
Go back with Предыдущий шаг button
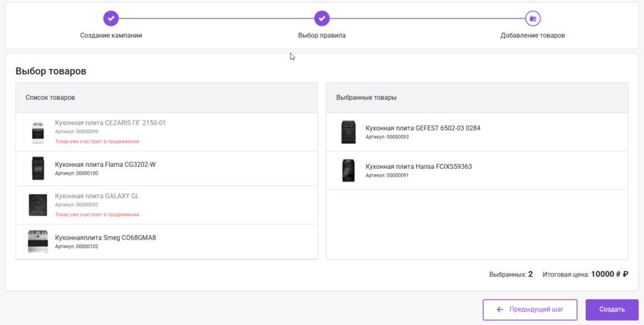pos(529,310)
